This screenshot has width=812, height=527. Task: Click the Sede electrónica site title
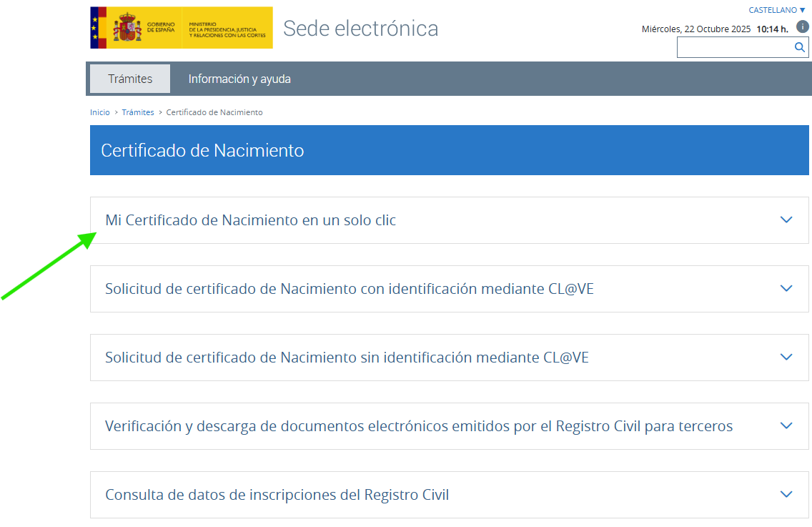coord(360,28)
